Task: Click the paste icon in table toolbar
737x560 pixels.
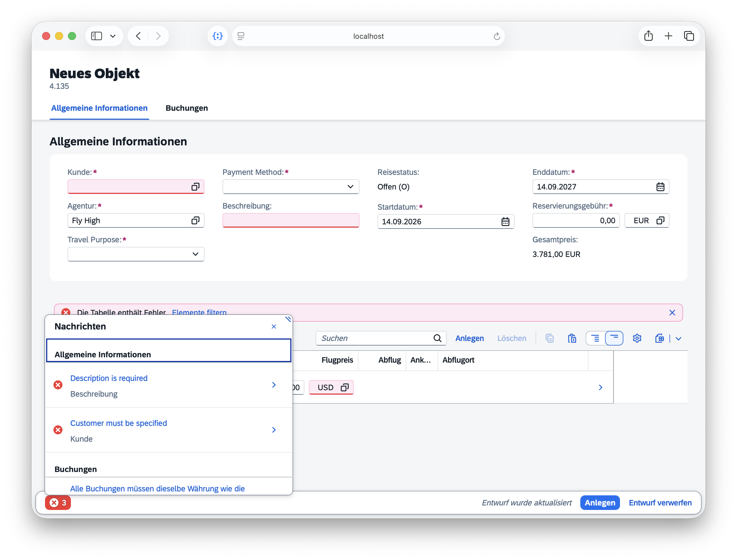Action: click(572, 338)
